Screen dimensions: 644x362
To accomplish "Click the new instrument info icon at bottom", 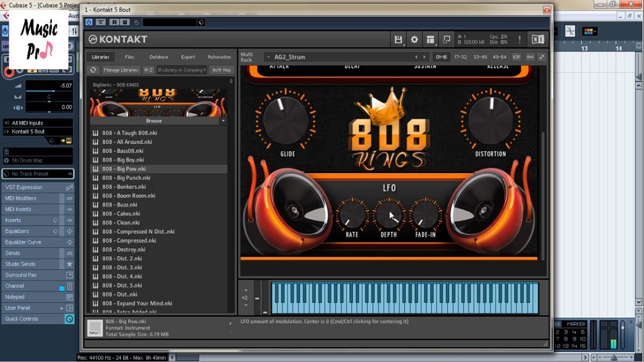I will [94, 328].
